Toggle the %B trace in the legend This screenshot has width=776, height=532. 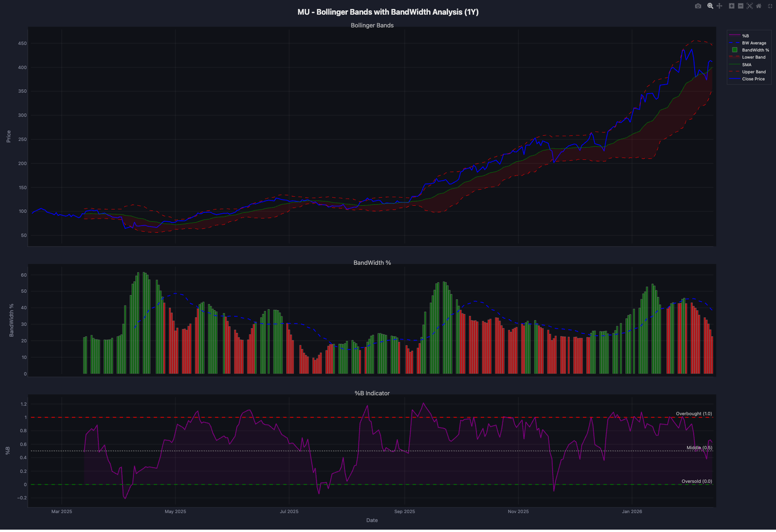tap(745, 35)
